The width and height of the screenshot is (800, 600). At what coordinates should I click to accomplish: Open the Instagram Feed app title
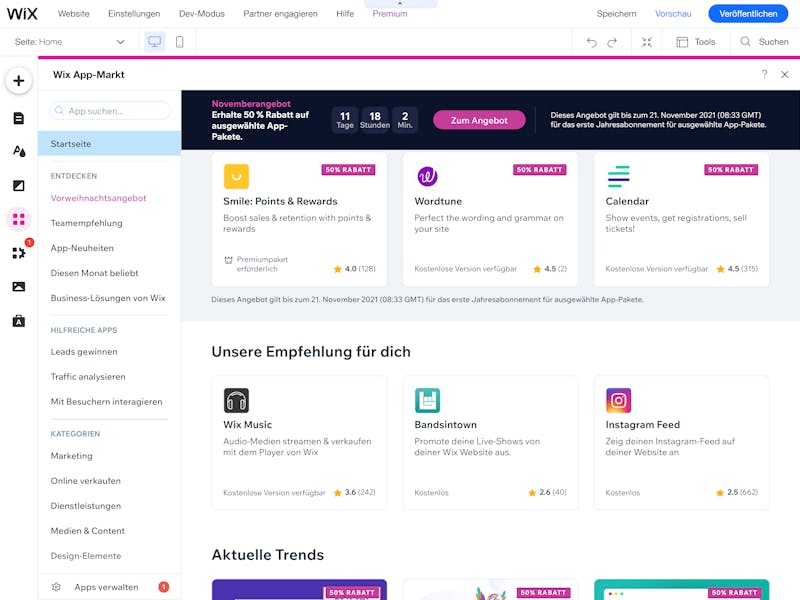click(642, 424)
